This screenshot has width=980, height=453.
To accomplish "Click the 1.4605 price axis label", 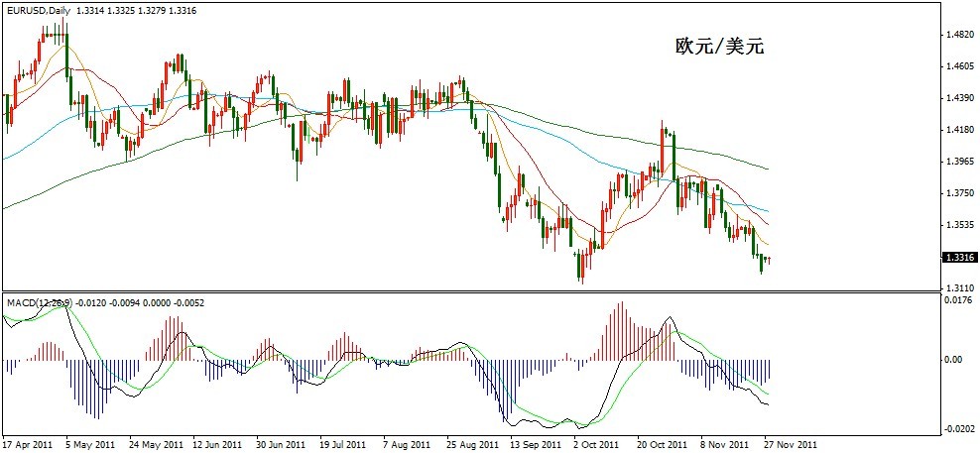I will coord(962,66).
